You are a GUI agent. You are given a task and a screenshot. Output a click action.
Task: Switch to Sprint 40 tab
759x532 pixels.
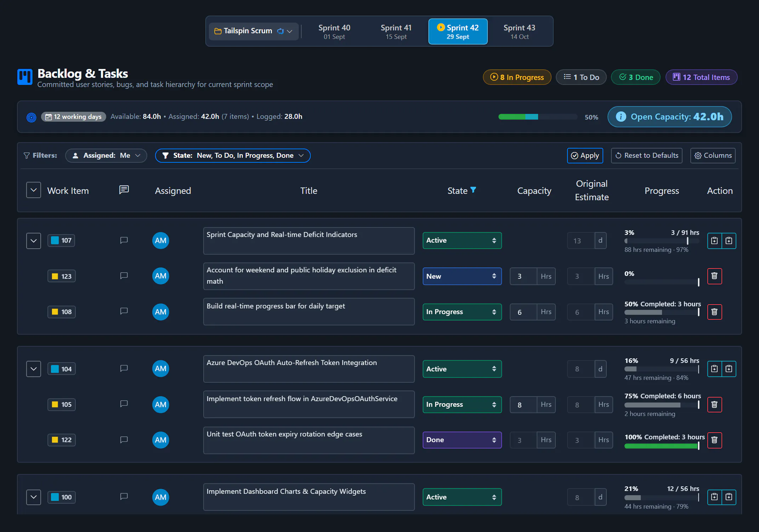coord(334,31)
